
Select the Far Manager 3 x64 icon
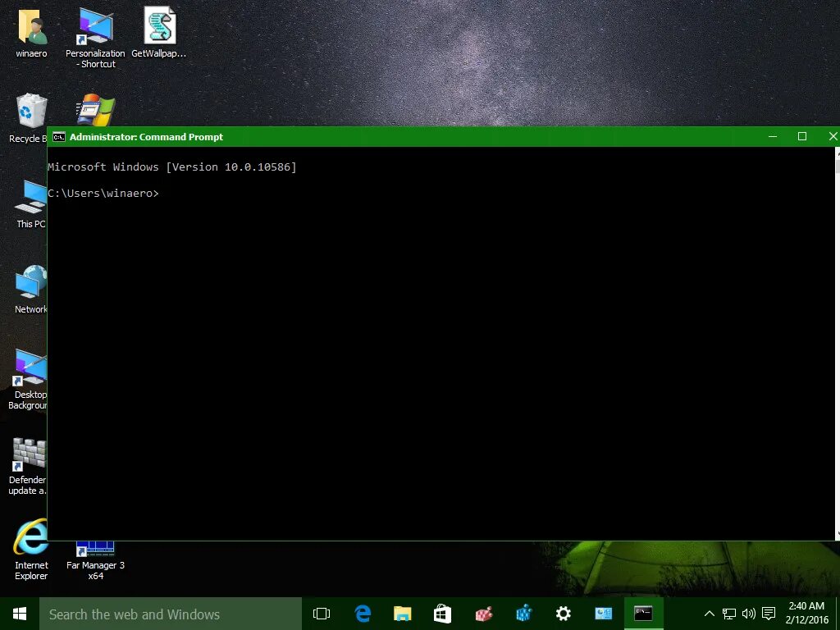[95, 549]
